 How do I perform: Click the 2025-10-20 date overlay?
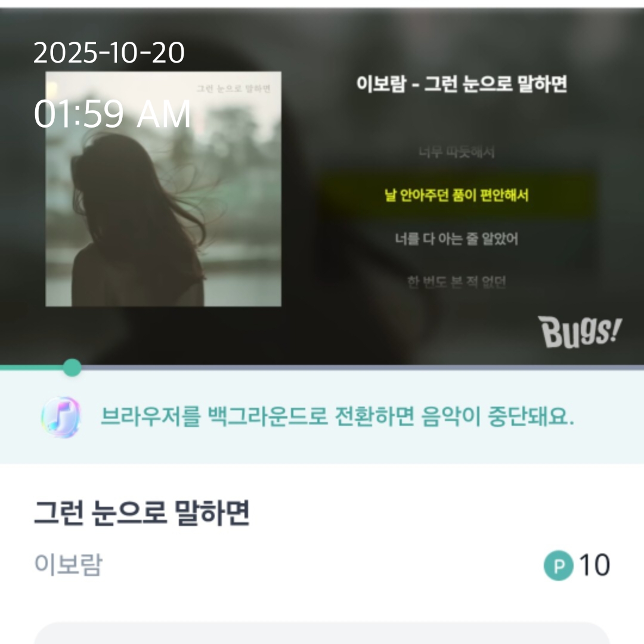(x=109, y=52)
